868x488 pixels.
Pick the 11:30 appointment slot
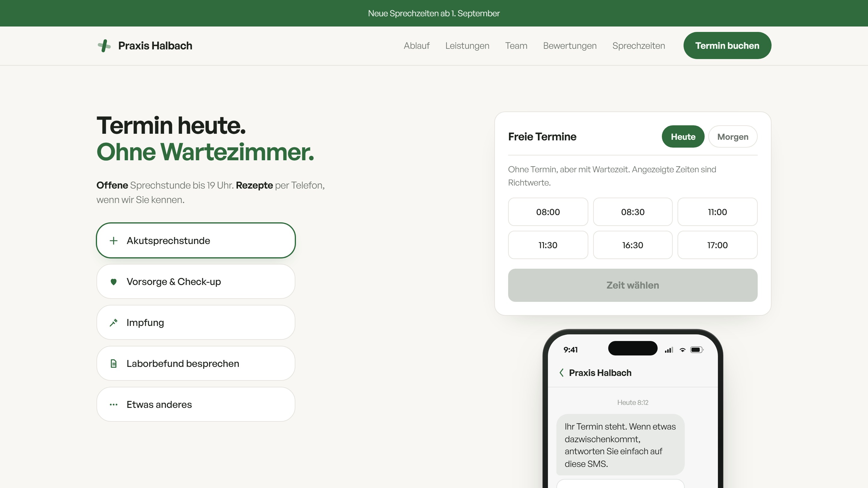point(548,245)
